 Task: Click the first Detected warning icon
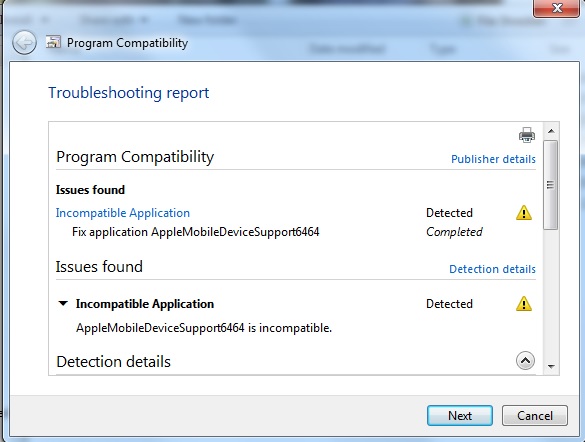524,213
